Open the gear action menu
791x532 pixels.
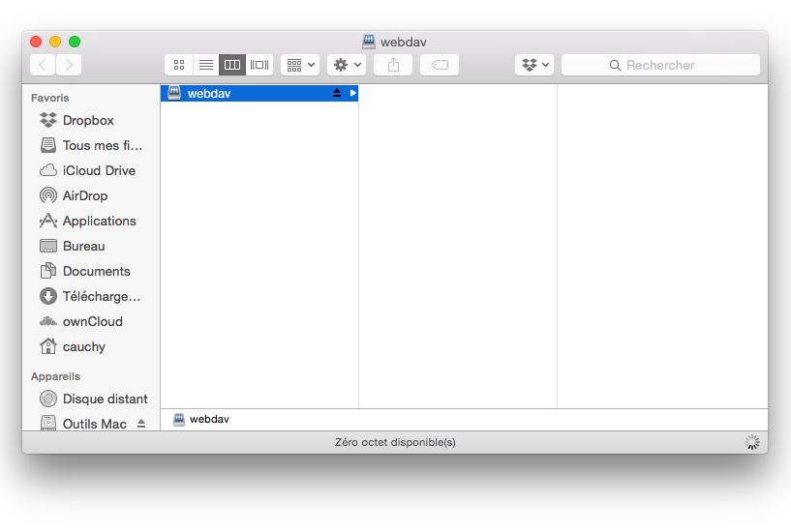[347, 65]
